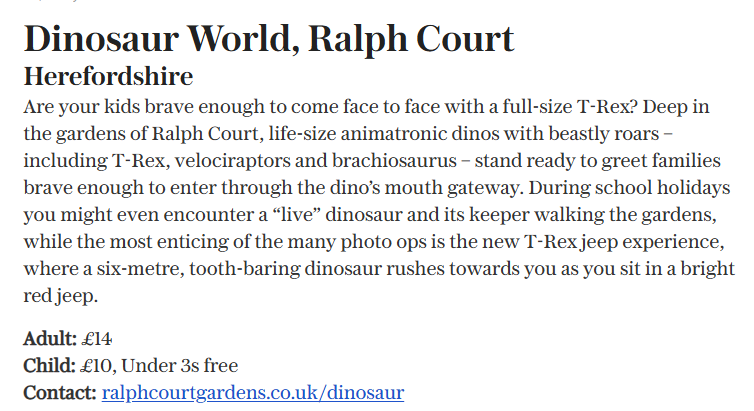
Task: Click the word tooth-baring in the paragraph
Action: (x=245, y=269)
